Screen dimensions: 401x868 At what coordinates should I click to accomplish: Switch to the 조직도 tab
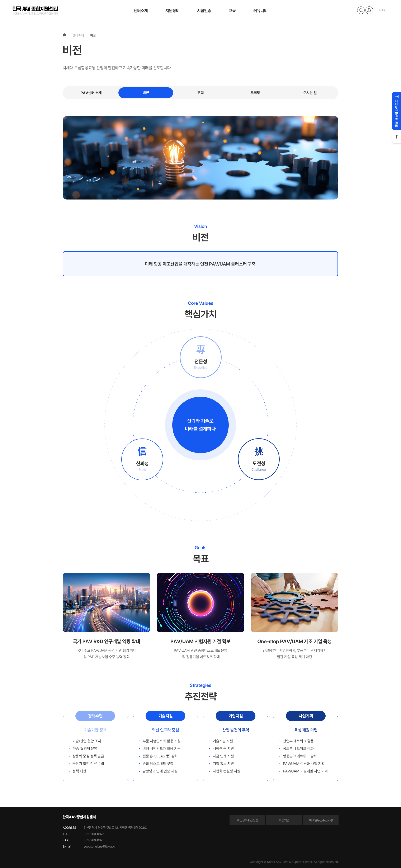click(255, 93)
